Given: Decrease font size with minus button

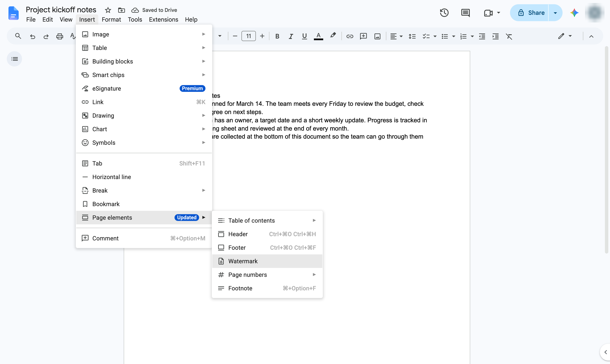Looking at the screenshot, I should (235, 36).
